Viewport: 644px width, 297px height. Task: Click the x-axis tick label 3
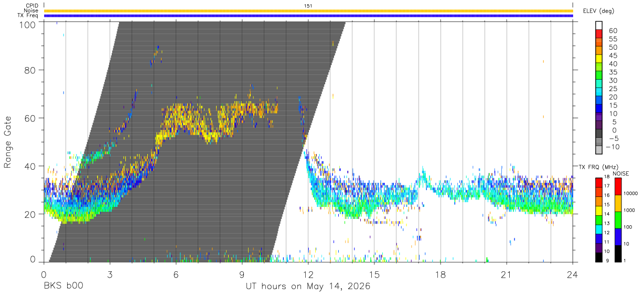coord(110,274)
